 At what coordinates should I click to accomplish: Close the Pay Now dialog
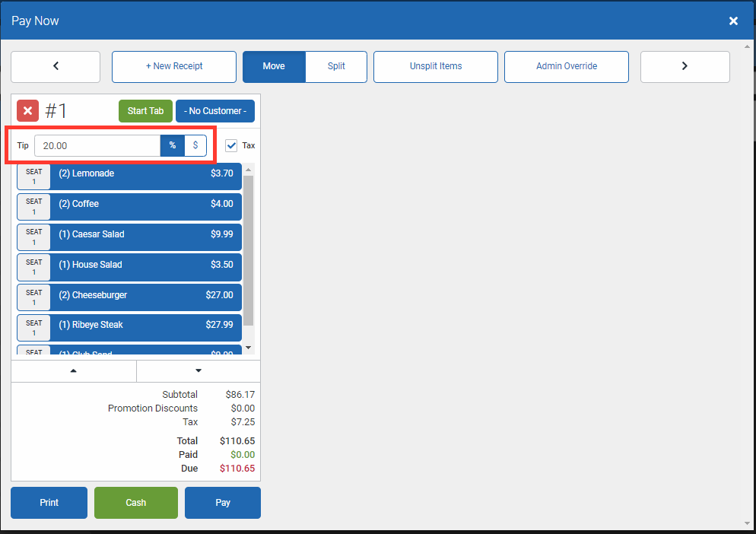pos(733,21)
